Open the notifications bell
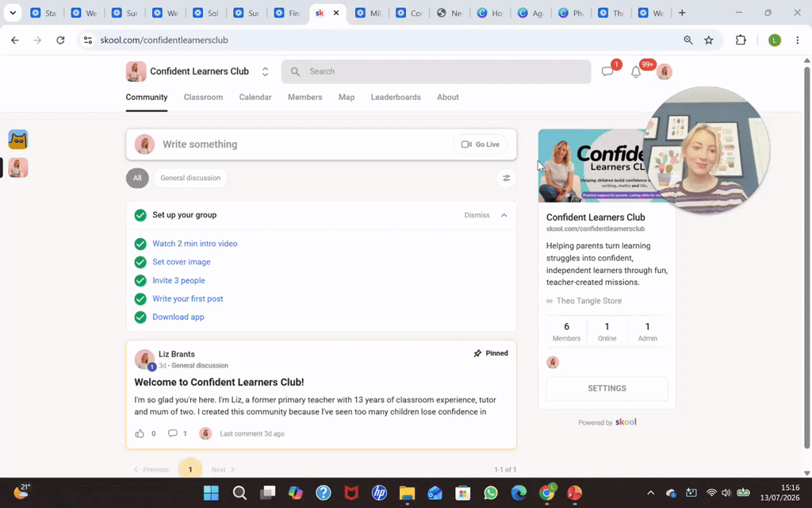812x508 pixels. coord(636,71)
